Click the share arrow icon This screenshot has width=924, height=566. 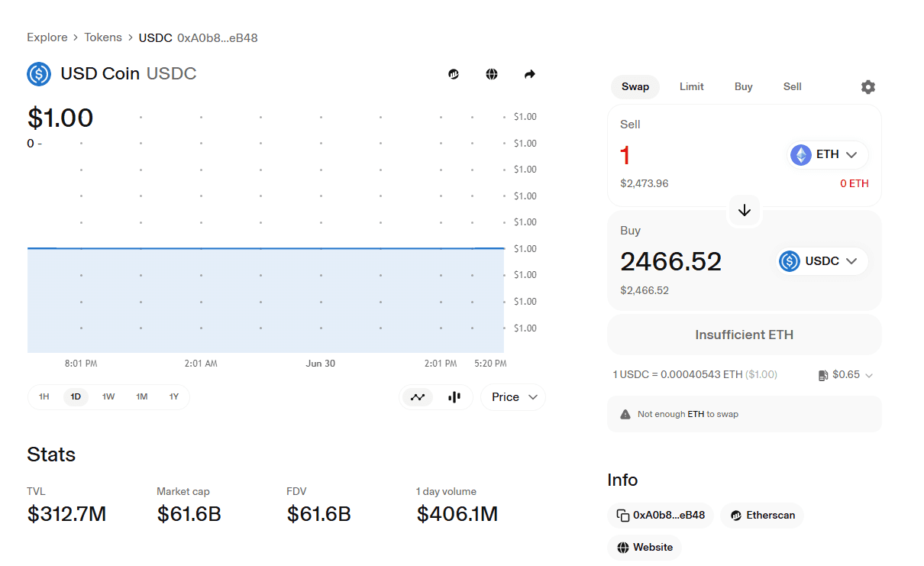530,74
